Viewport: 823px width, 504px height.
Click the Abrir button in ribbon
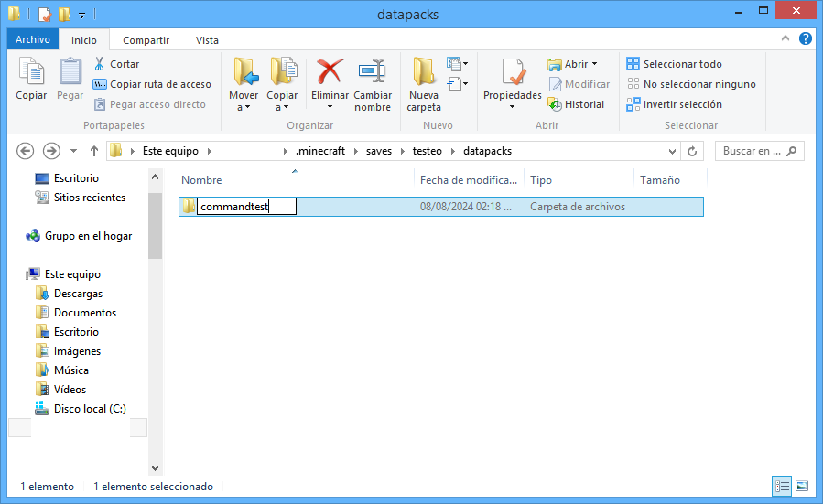569,64
